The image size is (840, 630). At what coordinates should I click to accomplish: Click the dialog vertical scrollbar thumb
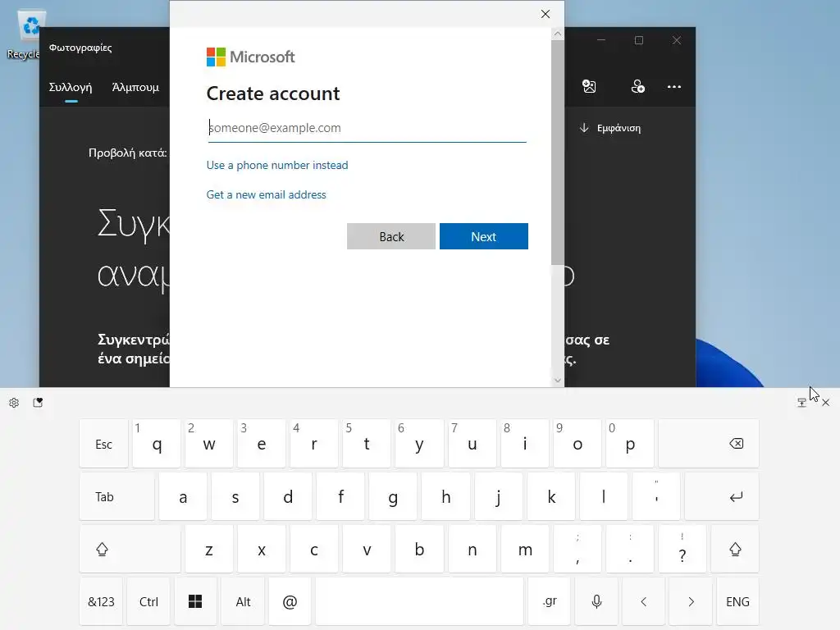pos(558,153)
